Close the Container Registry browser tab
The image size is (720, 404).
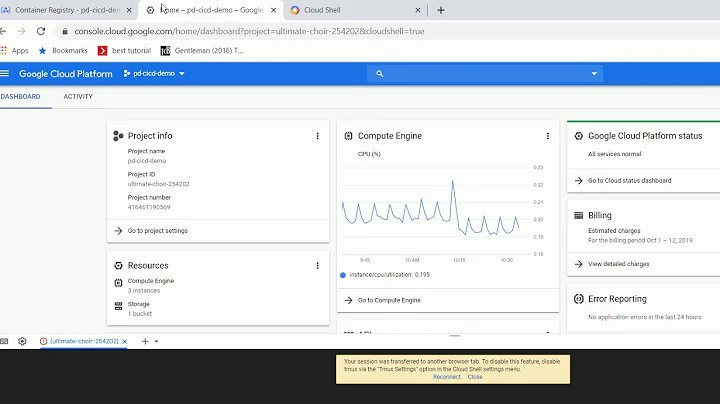coord(129,10)
